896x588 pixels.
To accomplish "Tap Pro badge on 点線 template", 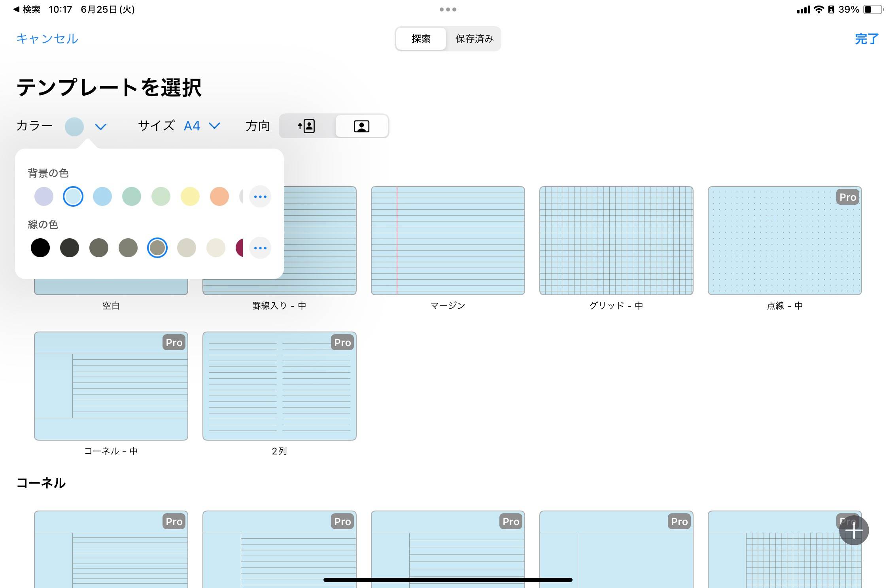I will 848,197.
